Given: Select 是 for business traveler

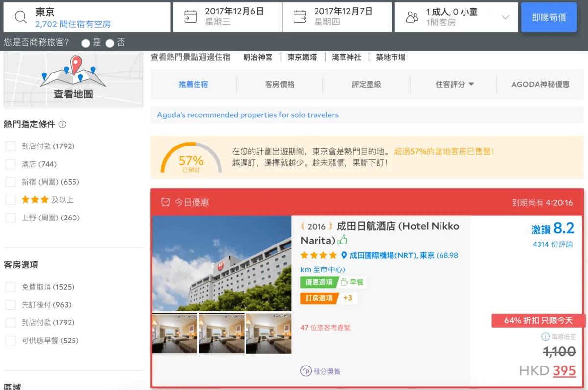Looking at the screenshot, I should (x=86, y=43).
